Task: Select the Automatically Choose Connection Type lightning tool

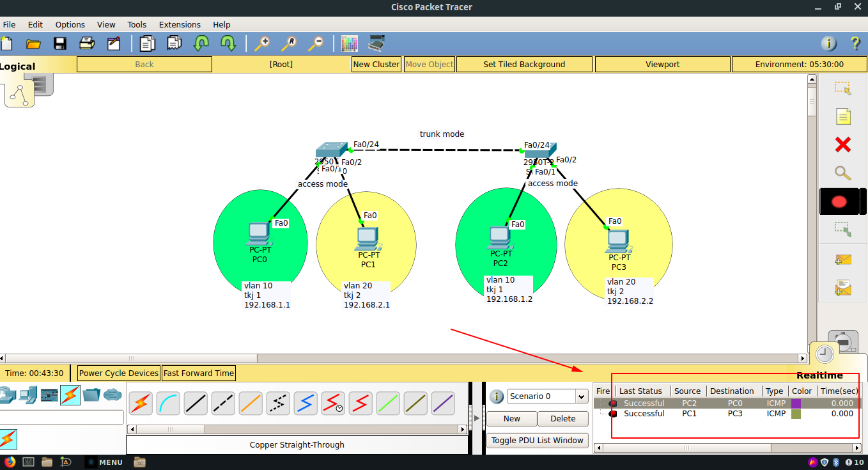Action: pos(141,403)
